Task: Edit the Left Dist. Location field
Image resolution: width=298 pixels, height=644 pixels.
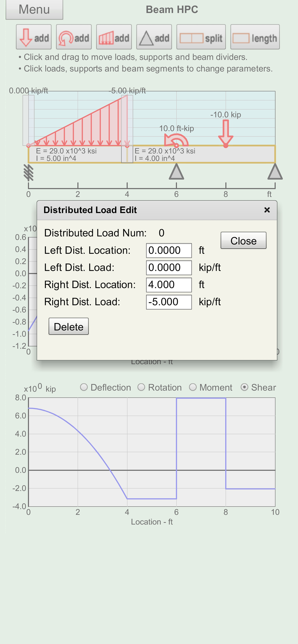Action: click(169, 251)
